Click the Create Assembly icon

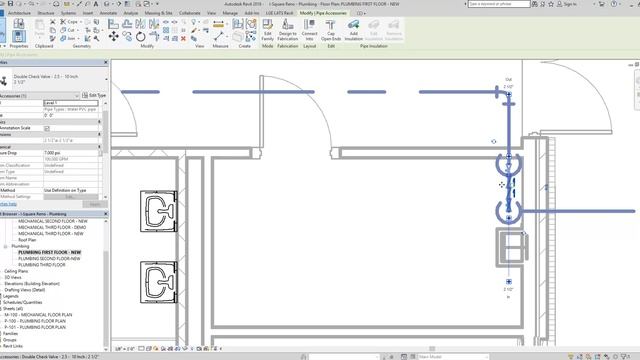[x=238, y=24]
